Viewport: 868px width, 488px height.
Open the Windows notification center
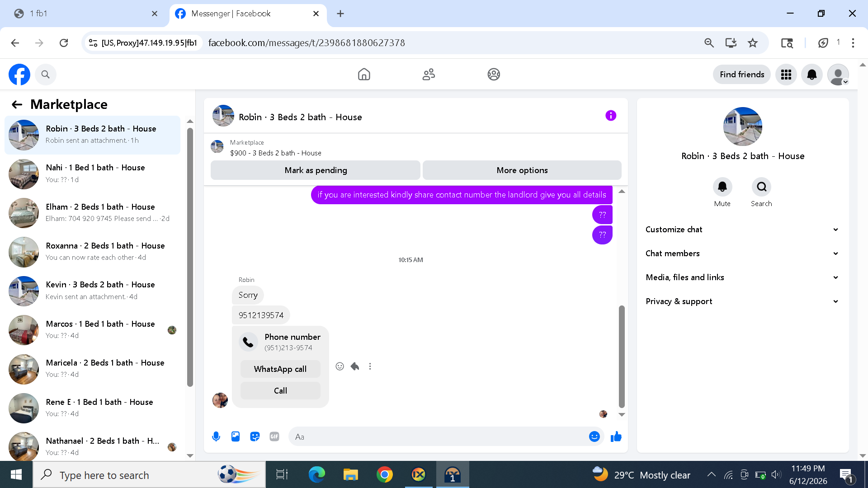coord(846,475)
